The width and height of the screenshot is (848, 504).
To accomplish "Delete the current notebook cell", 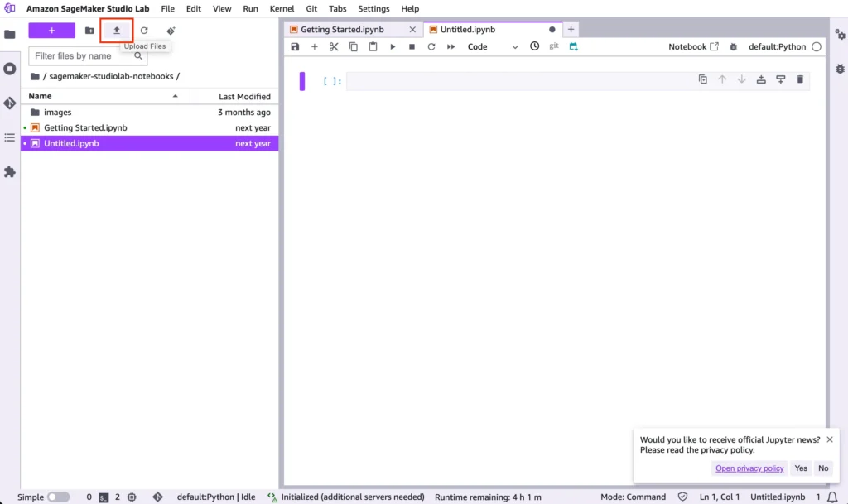I will click(800, 79).
